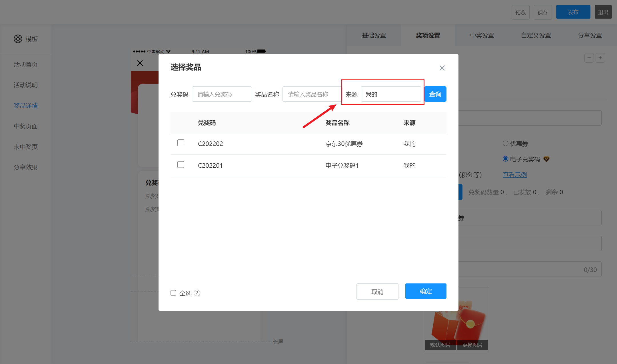Switch to the 基础设置 tab

click(x=374, y=35)
